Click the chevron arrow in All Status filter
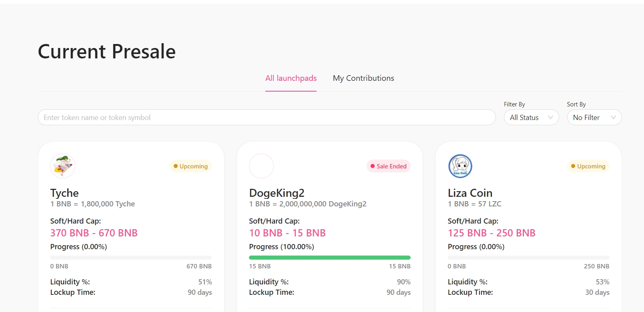Image resolution: width=644 pixels, height=312 pixels. [550, 118]
